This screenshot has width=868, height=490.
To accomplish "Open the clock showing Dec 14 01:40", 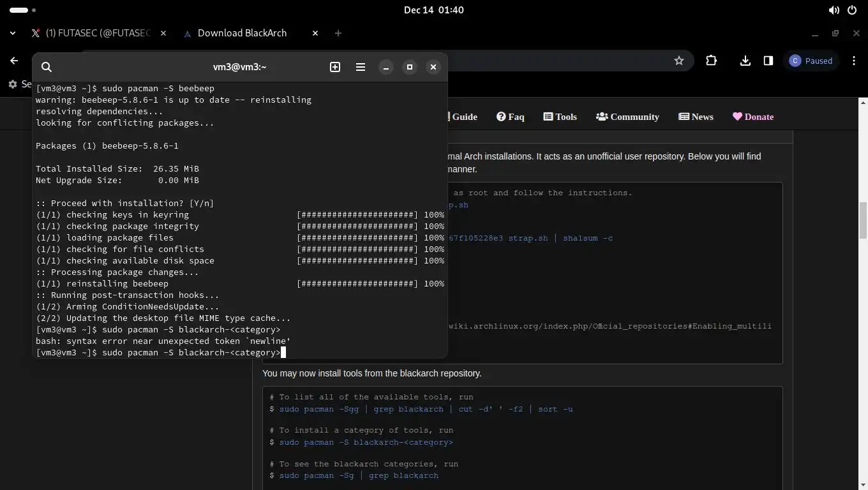I will tap(434, 10).
